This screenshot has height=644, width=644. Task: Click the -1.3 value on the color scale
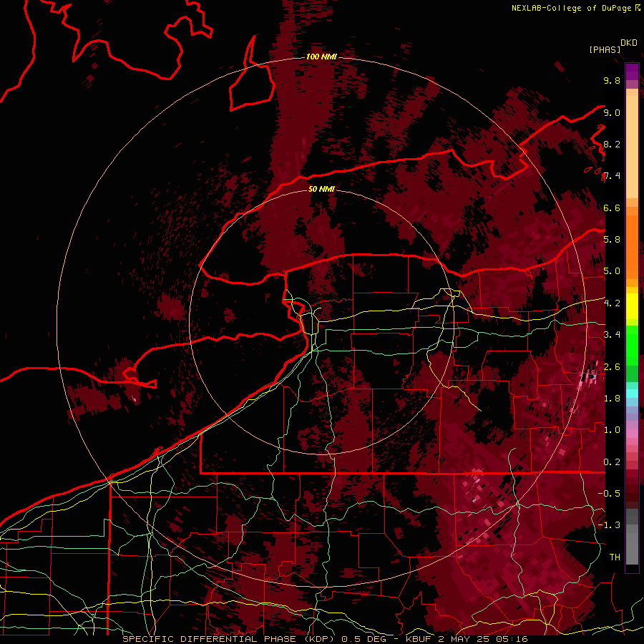pos(609,525)
